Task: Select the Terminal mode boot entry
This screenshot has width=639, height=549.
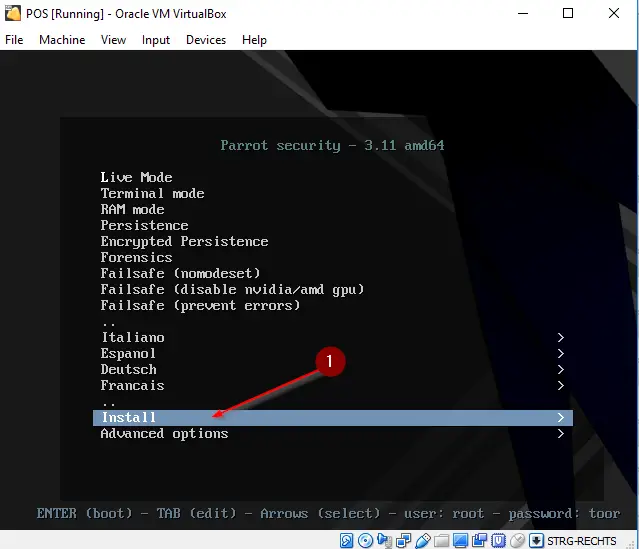Action: click(x=152, y=193)
